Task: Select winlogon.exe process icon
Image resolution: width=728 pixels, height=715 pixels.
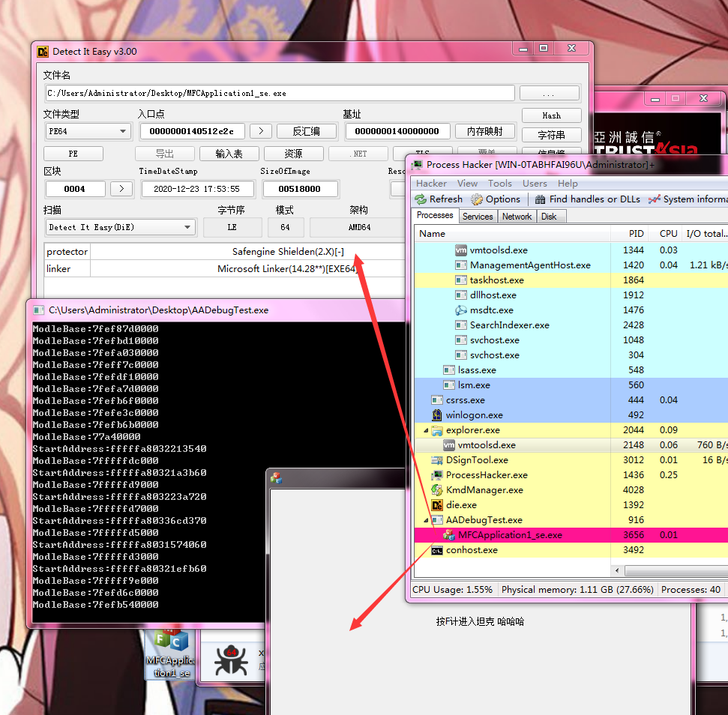Action: [437, 415]
